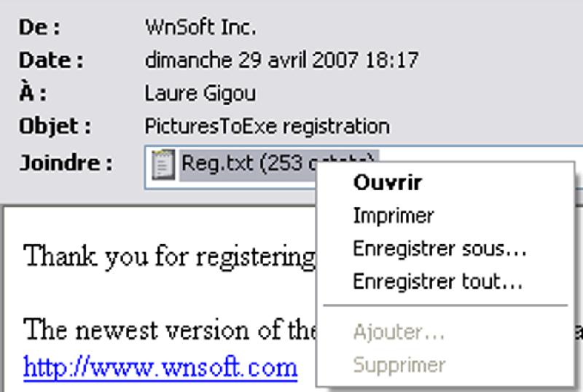This screenshot has height=392, width=583.
Task: Click the greyed-out Supprimer entry
Action: (399, 365)
